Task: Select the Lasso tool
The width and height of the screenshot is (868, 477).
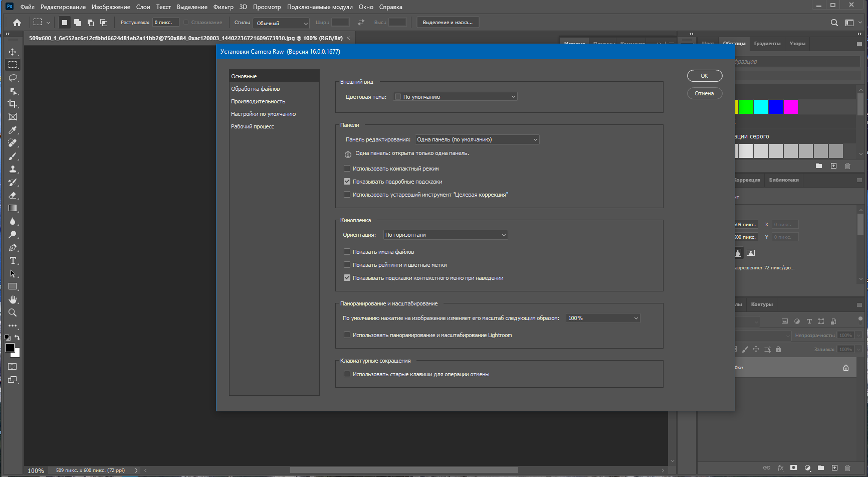Action: (13, 78)
